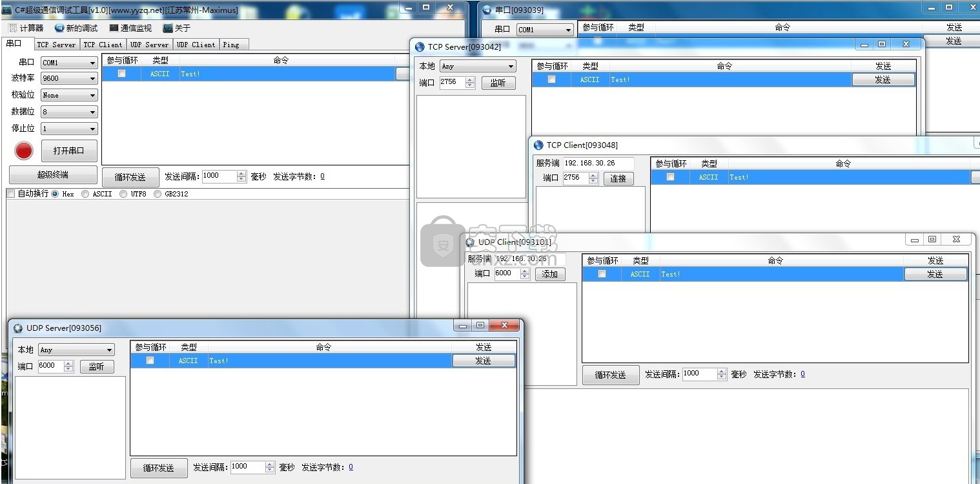This screenshot has height=484, width=980.
Task: Click the 192.168.30.26 server field in TCP Client
Action: pyautogui.click(x=598, y=163)
